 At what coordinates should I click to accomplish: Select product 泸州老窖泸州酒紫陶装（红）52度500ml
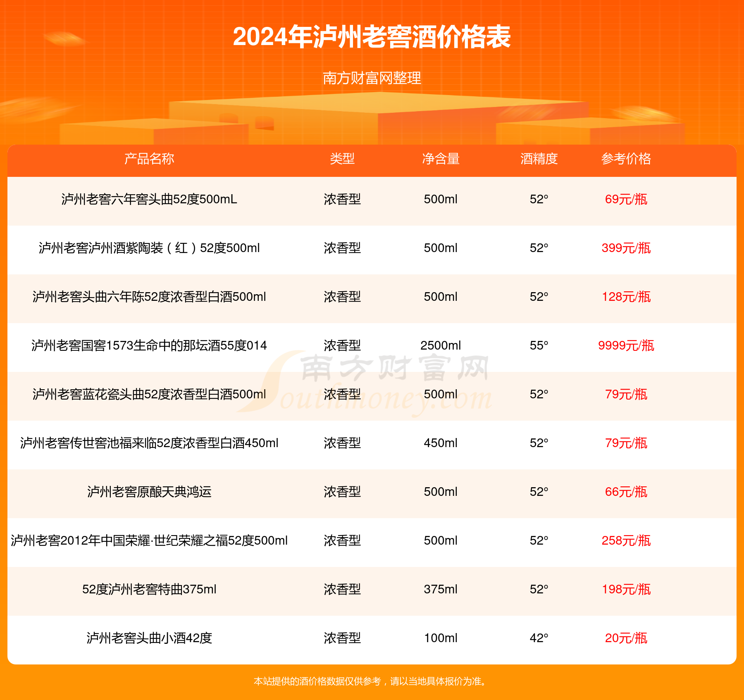149,248
